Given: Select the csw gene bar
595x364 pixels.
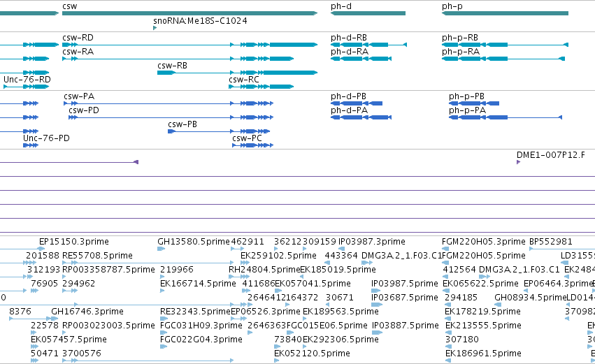Looking at the screenshot, I should tap(189, 13).
